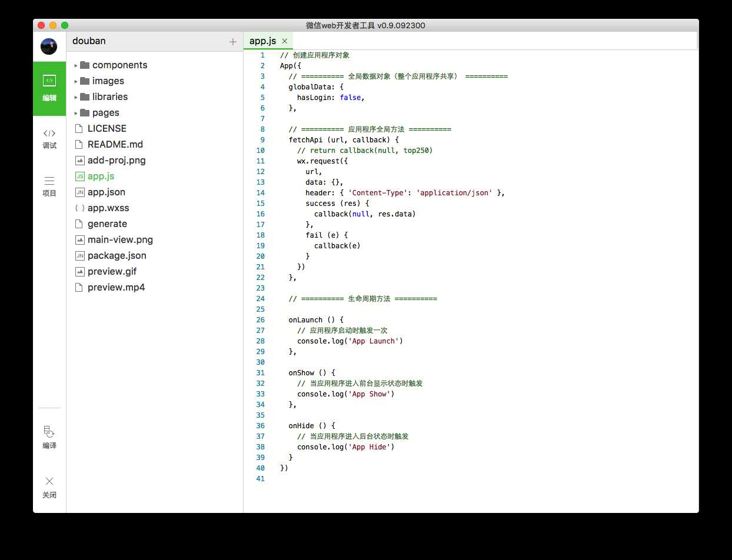Click the generate file icon
Image resolution: width=732 pixels, height=560 pixels.
coord(79,224)
